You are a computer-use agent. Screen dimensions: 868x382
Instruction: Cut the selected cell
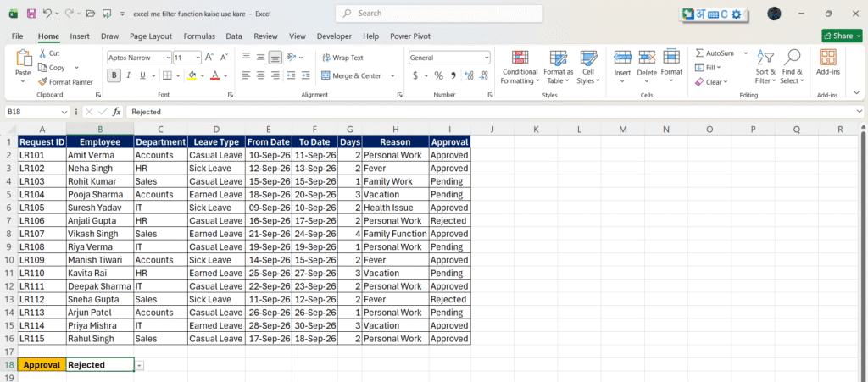[49, 53]
